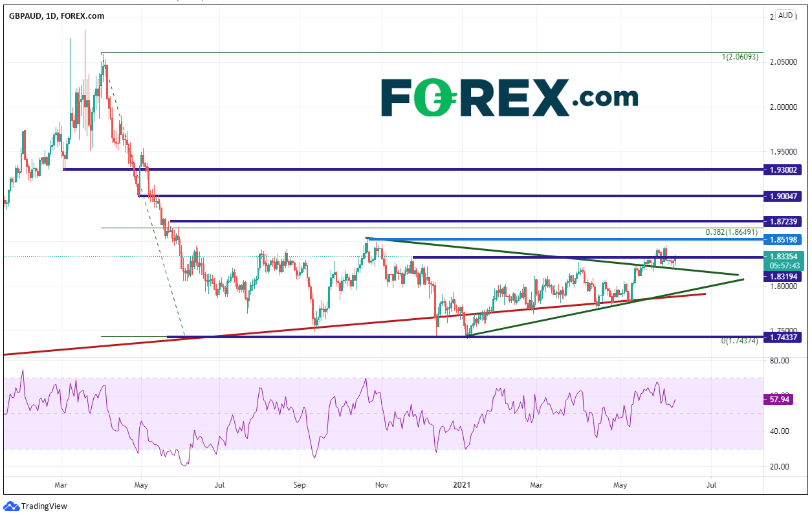812x518 pixels.
Task: Click the Nov label on time axis
Action: [x=382, y=484]
